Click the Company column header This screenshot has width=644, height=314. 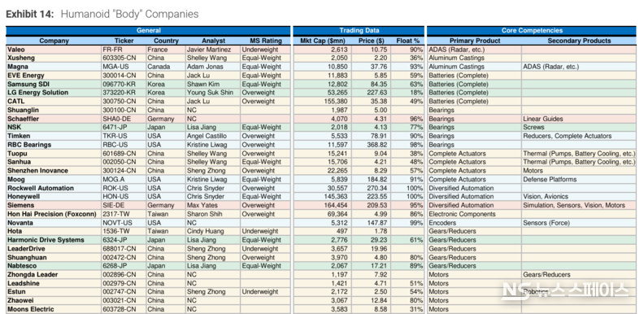[x=54, y=41]
